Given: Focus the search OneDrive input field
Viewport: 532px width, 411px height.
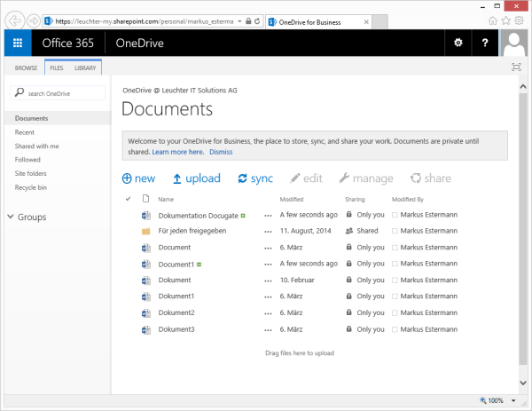Looking at the screenshot, I should tap(58, 92).
